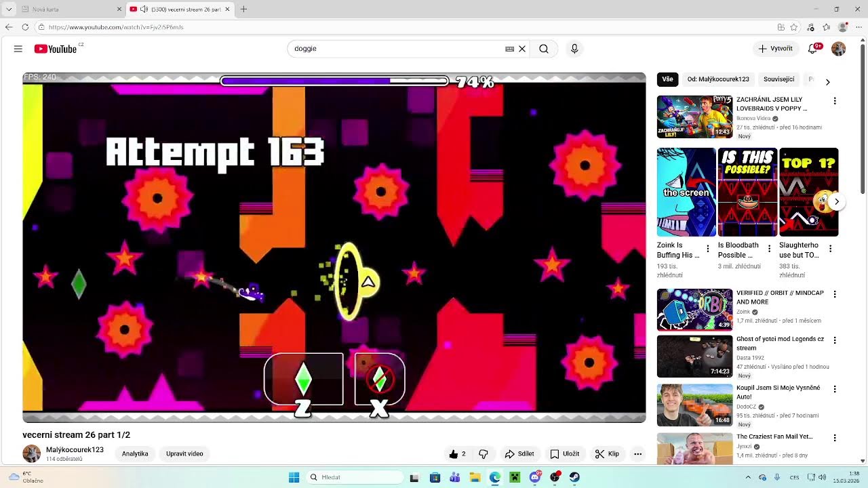This screenshot has height=488, width=868.
Task: Open Microsoft Store from the taskbar
Action: coord(435,477)
